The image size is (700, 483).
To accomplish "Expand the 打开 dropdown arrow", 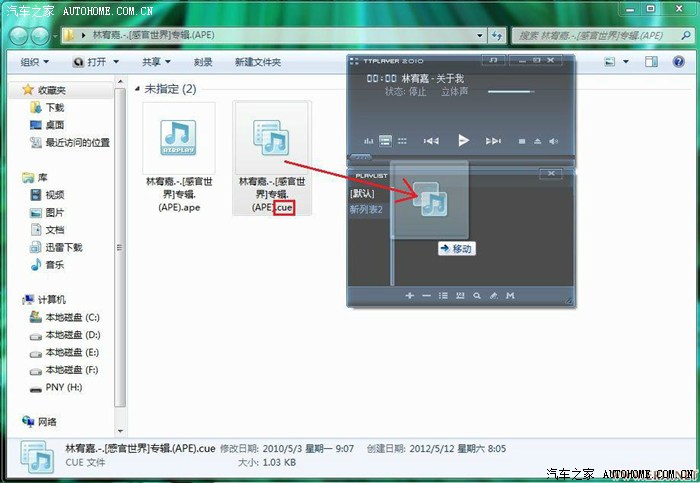I will click(117, 62).
